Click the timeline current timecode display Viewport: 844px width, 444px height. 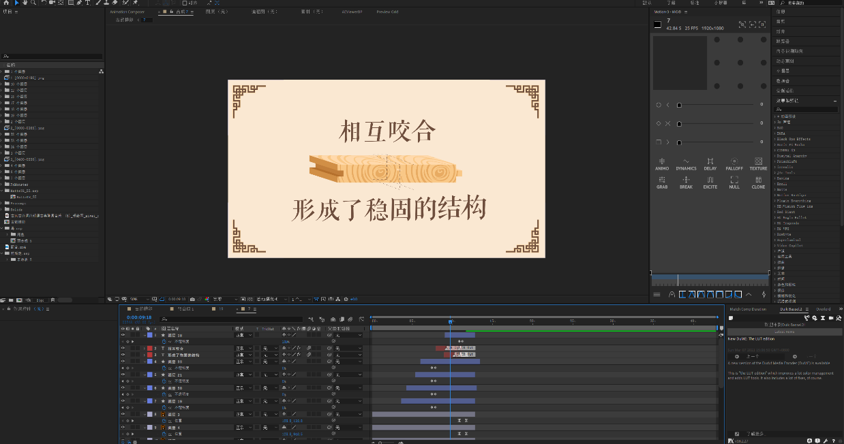pos(139,318)
